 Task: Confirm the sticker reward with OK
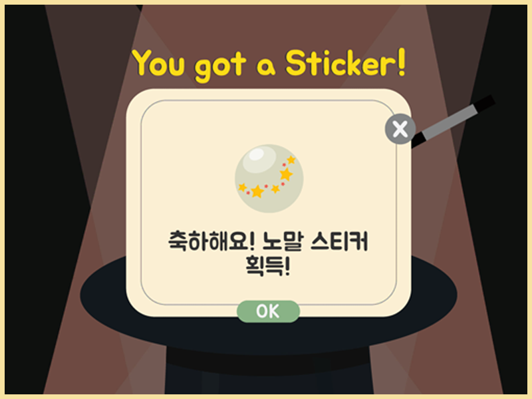pos(268,311)
